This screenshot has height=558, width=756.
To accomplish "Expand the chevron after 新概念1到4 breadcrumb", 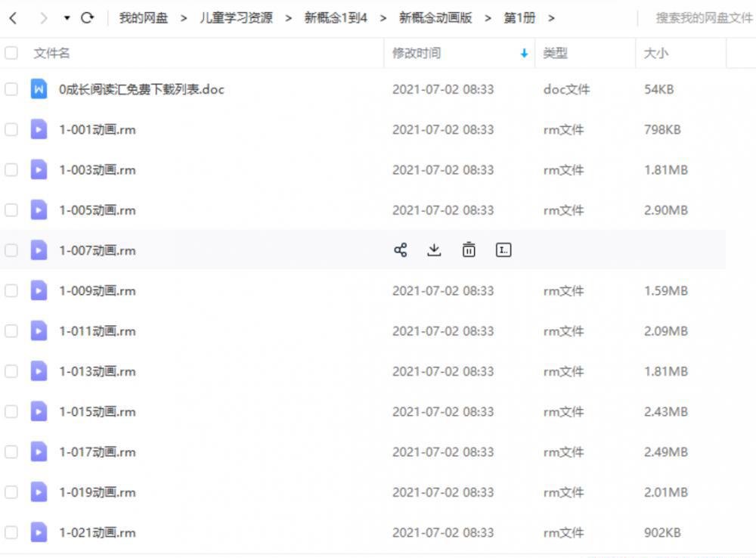I will pos(383,18).
